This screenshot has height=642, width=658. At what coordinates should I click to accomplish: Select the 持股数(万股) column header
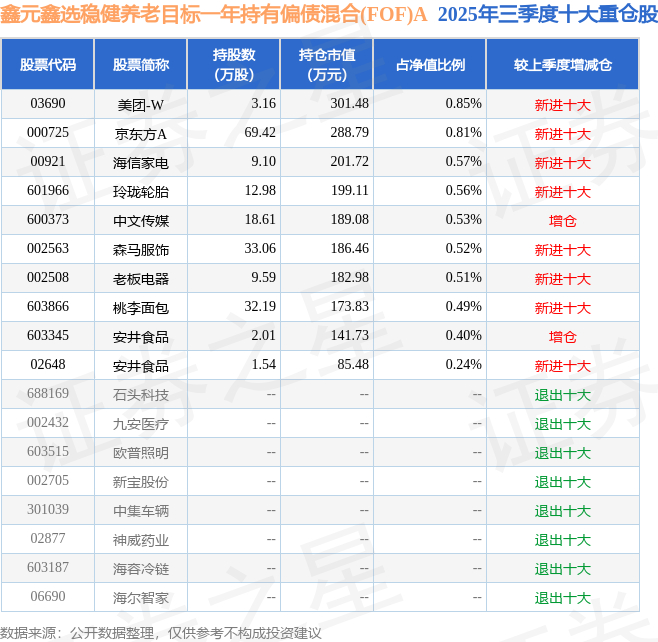coord(234,65)
